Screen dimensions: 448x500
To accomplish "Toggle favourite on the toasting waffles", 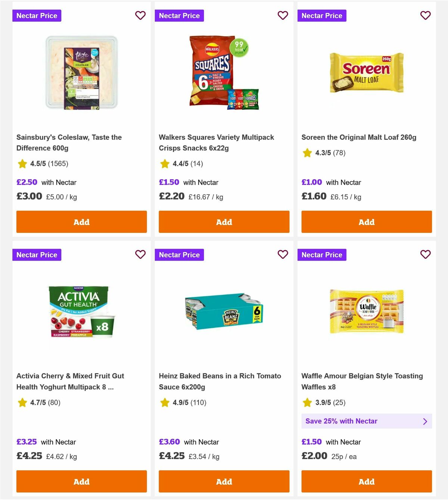I will coord(426,255).
